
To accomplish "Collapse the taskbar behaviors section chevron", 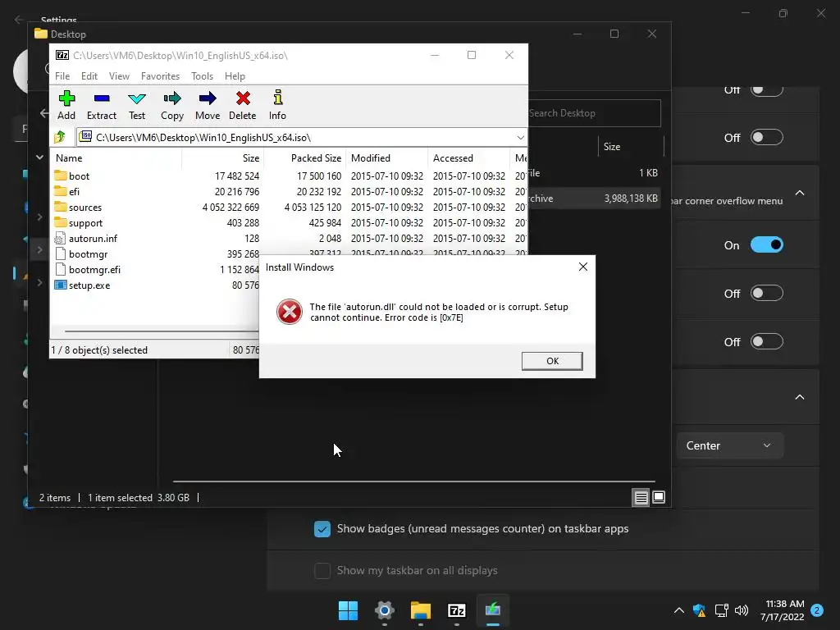I will point(800,397).
